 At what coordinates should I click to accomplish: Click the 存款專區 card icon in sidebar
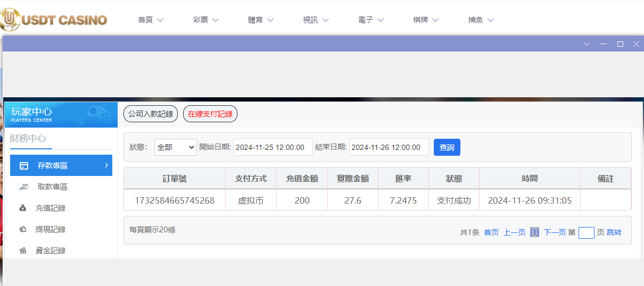pos(24,166)
